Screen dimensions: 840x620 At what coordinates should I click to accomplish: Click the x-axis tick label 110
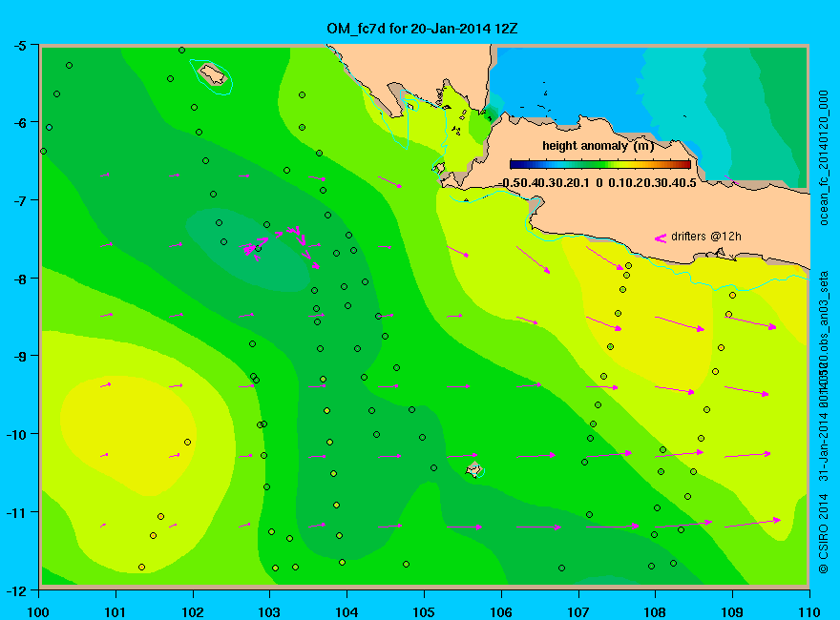(x=808, y=612)
